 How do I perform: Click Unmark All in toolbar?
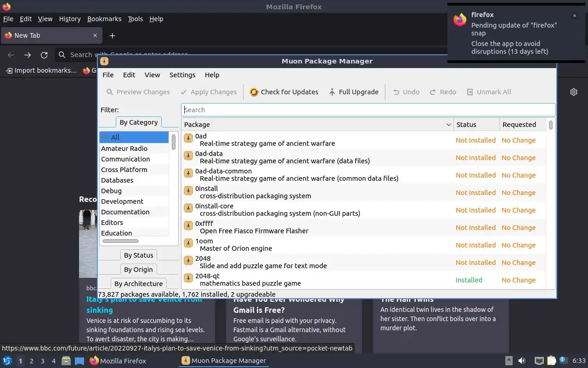click(x=489, y=92)
